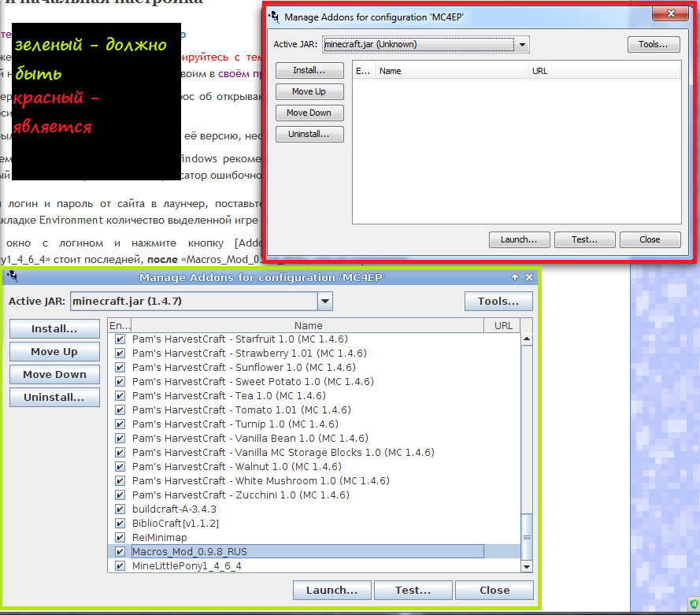This screenshot has width=700, height=615.
Task: Uncheck MineLittlePony1_4_6_4 addon
Action: pyautogui.click(x=120, y=566)
